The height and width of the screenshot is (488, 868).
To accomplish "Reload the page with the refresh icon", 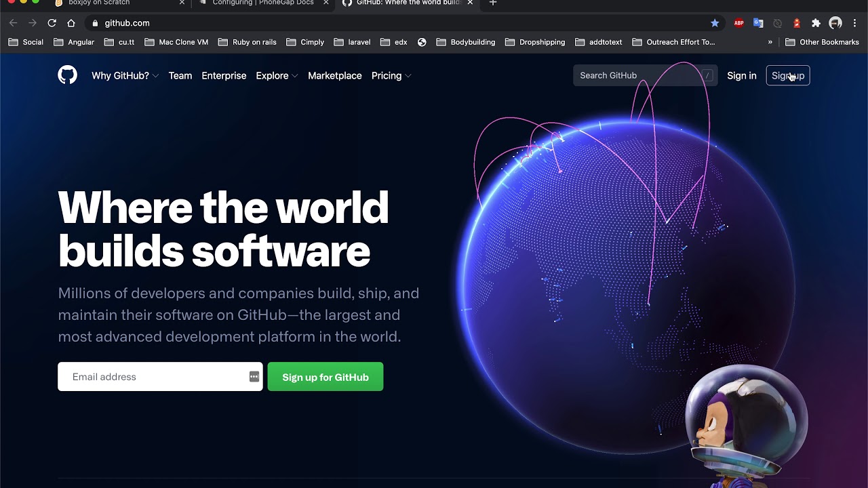I will 52,23.
